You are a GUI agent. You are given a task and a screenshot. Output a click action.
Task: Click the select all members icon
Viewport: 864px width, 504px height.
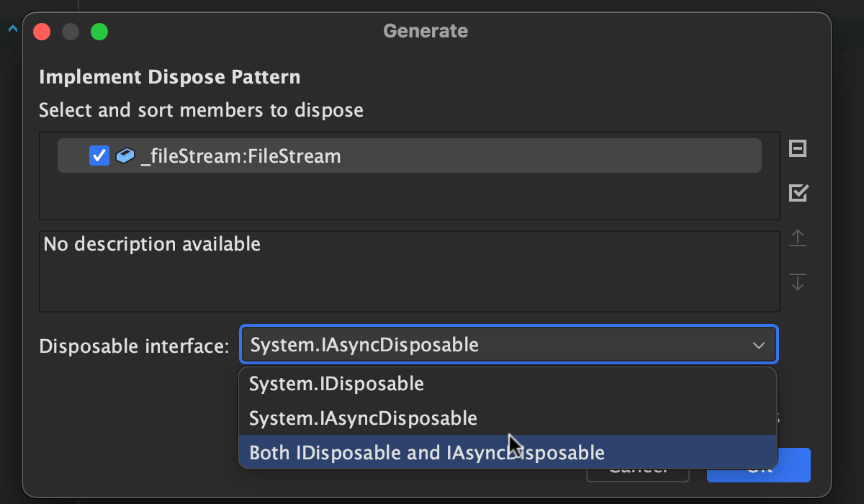[x=798, y=193]
